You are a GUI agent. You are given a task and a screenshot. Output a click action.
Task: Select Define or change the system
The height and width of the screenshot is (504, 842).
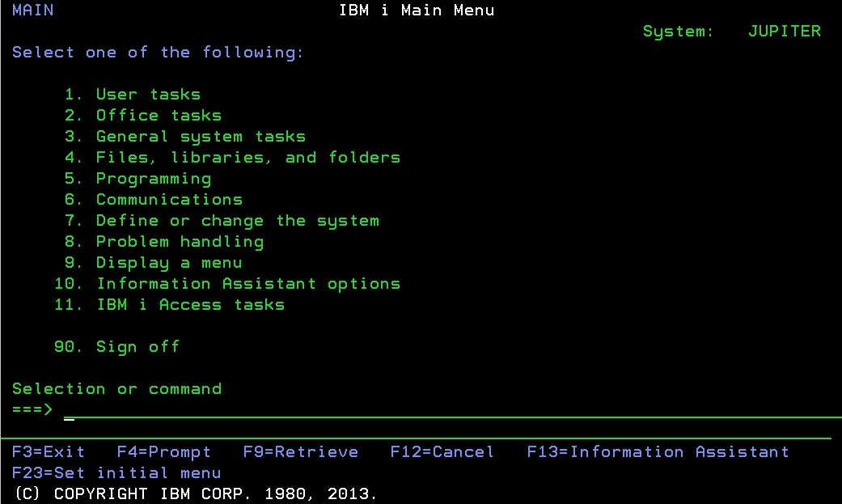tap(237, 221)
